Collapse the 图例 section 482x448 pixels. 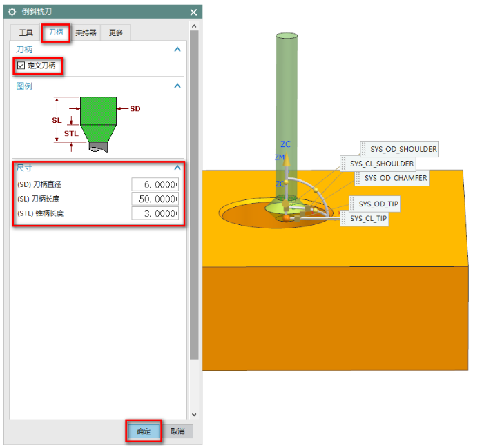(177, 86)
